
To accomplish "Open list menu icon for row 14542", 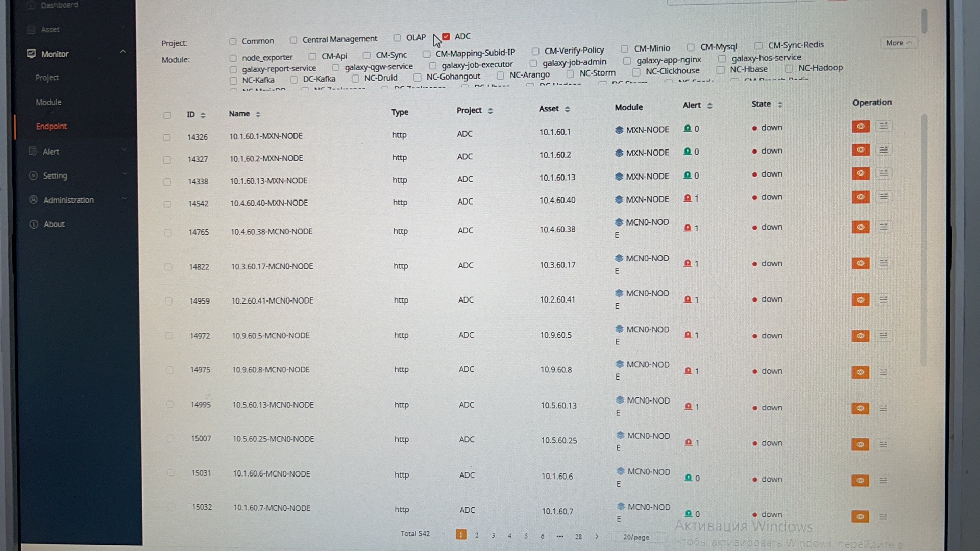I will [x=884, y=197].
